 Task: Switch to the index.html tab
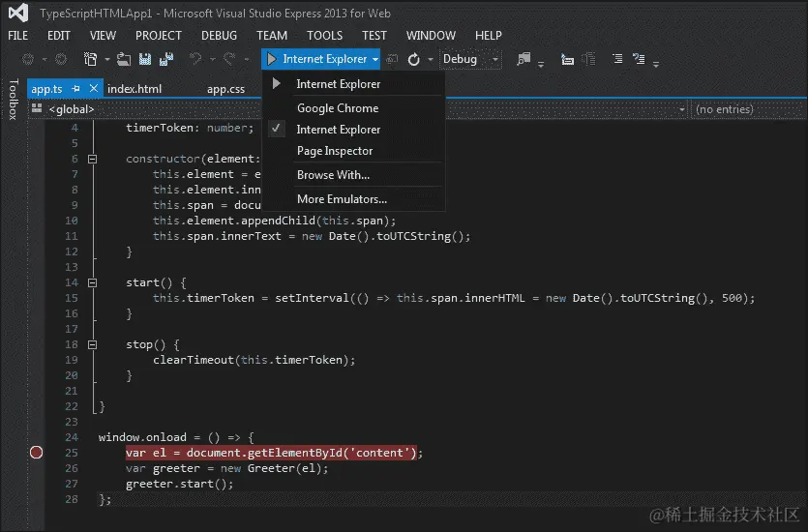pos(135,89)
